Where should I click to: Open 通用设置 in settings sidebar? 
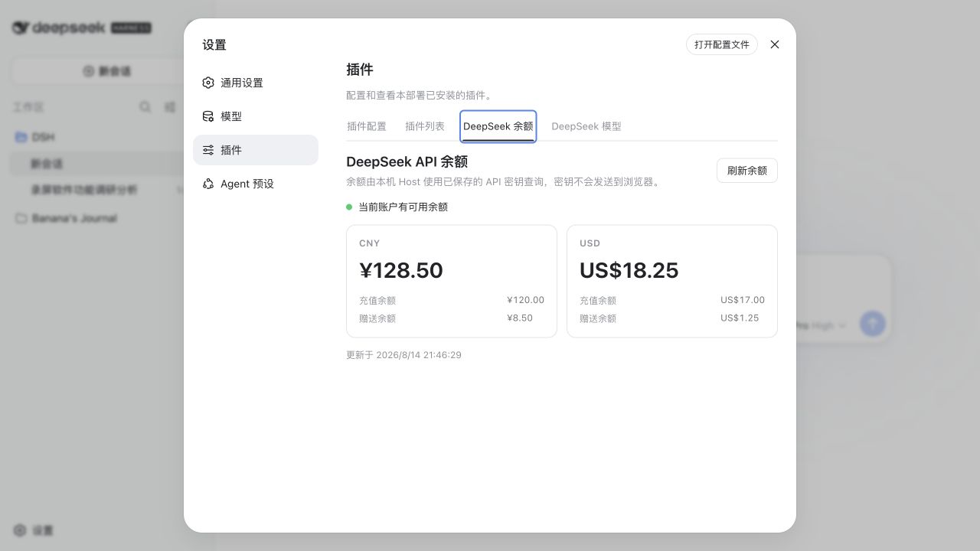click(x=256, y=83)
